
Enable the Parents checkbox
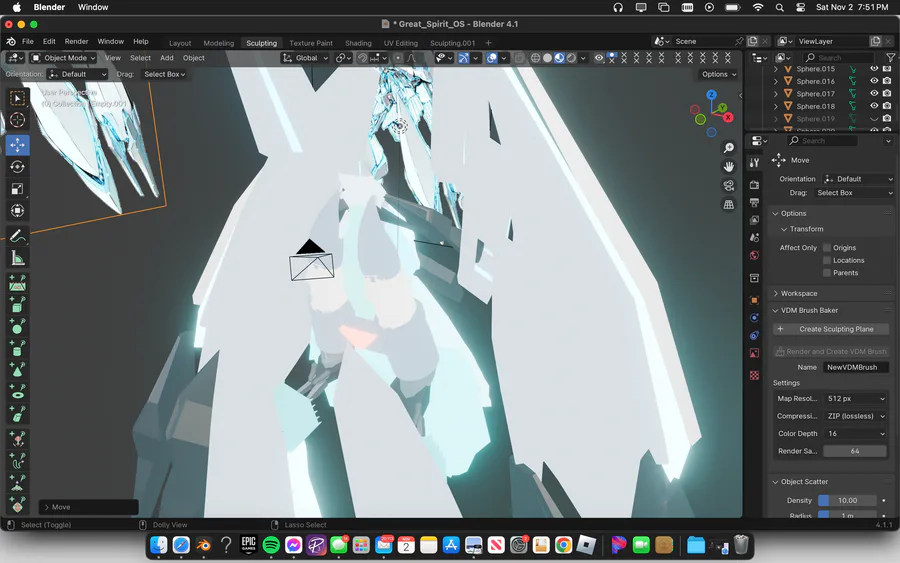click(827, 273)
